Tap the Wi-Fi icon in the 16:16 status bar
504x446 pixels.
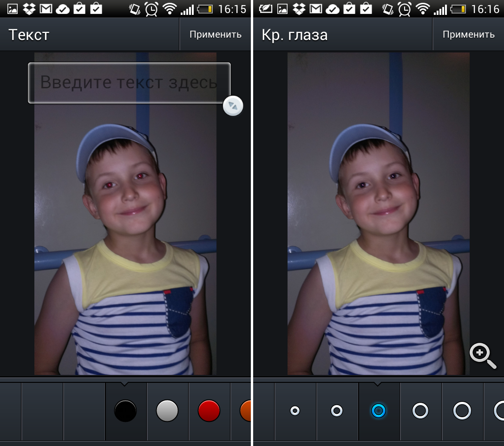point(422,9)
